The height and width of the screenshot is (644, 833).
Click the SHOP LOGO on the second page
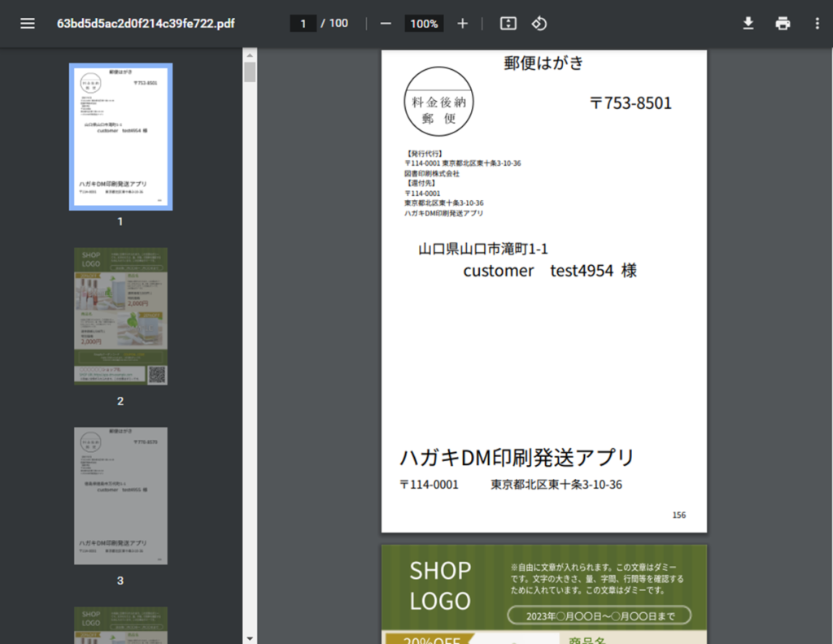440,585
